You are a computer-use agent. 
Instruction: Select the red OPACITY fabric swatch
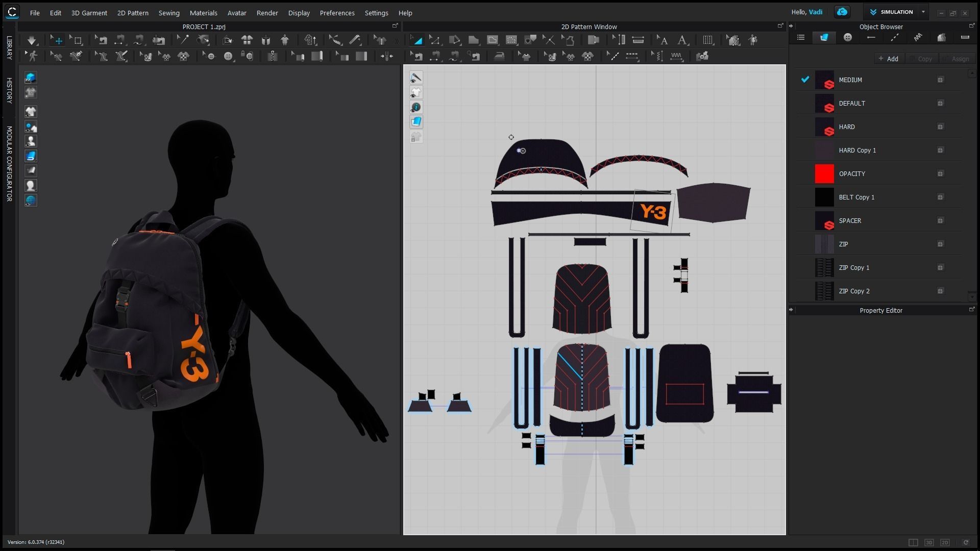tap(824, 173)
